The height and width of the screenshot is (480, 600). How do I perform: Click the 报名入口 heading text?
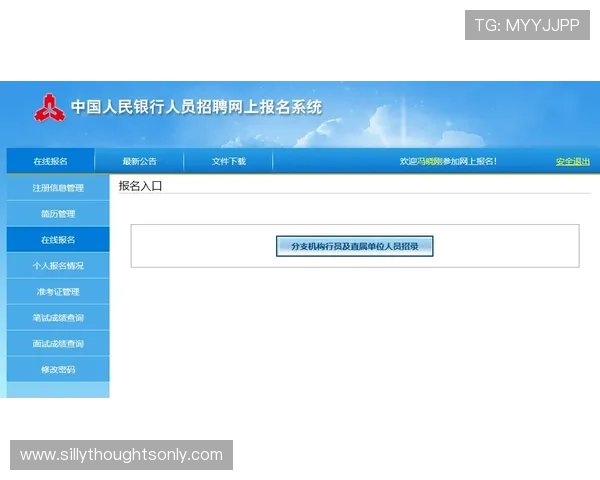(140, 186)
